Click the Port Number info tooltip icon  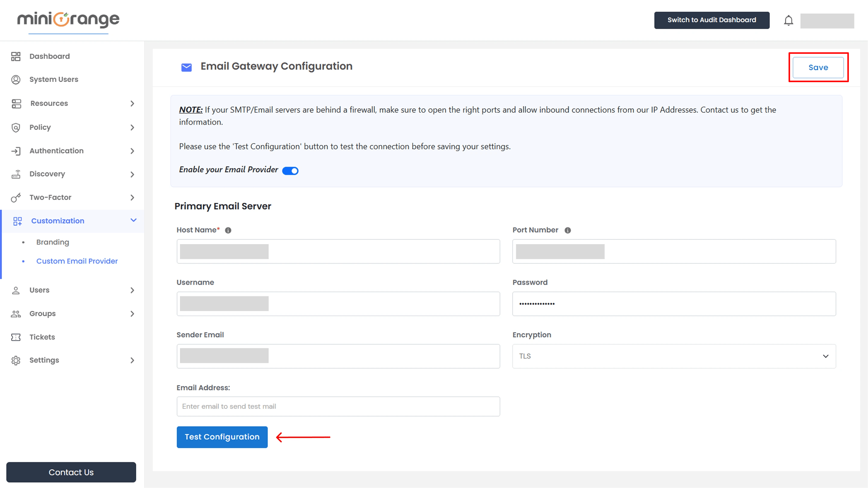point(568,230)
